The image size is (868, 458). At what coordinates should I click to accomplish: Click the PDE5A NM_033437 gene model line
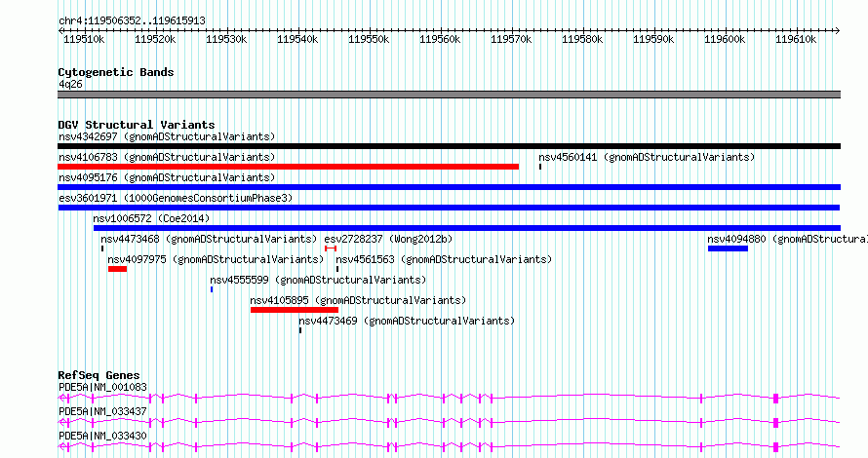click(x=449, y=422)
